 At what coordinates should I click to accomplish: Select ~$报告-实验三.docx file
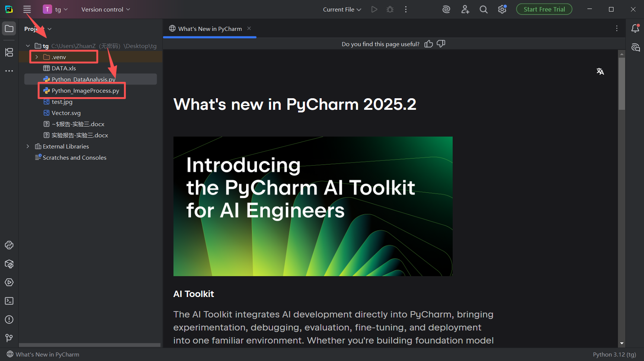tap(78, 124)
